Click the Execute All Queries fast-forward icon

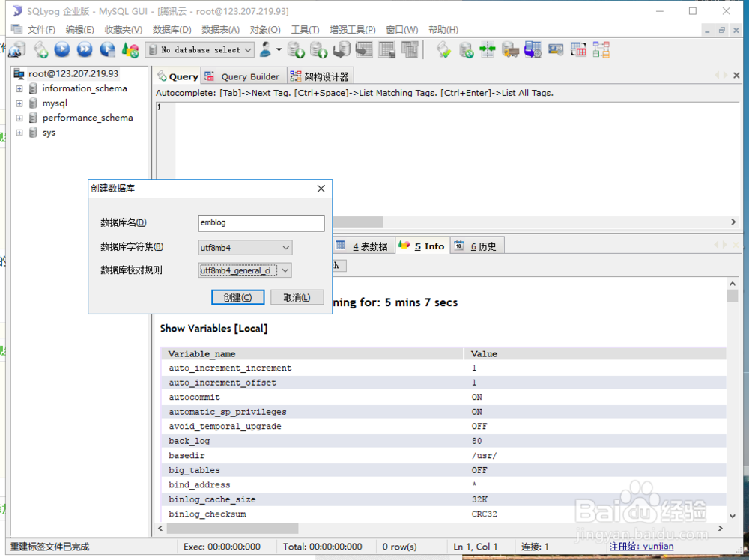point(85,49)
